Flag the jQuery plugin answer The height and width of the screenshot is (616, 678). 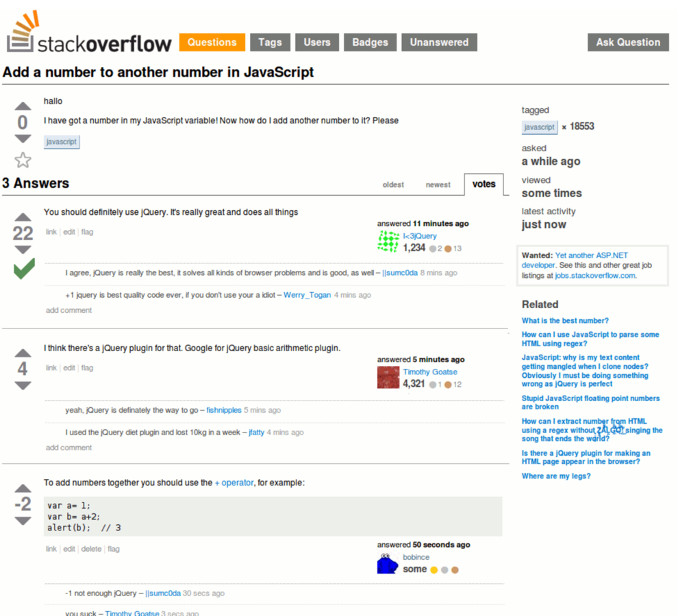(x=87, y=368)
